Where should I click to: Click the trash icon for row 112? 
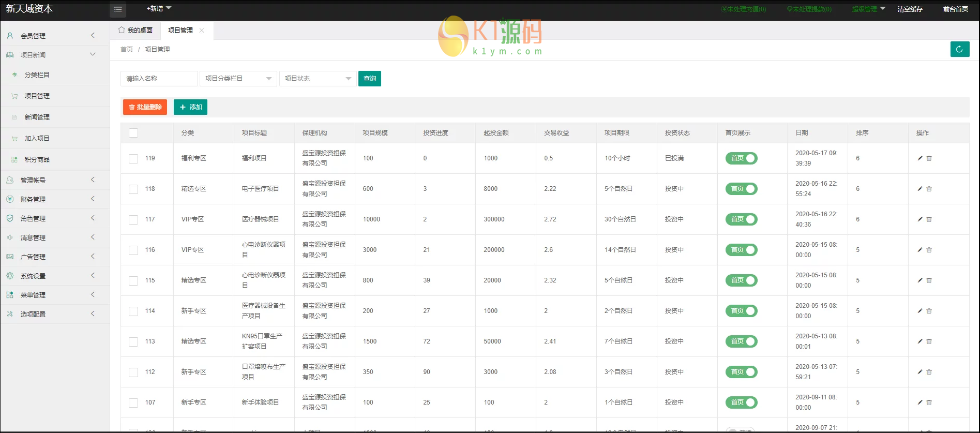[x=929, y=372]
